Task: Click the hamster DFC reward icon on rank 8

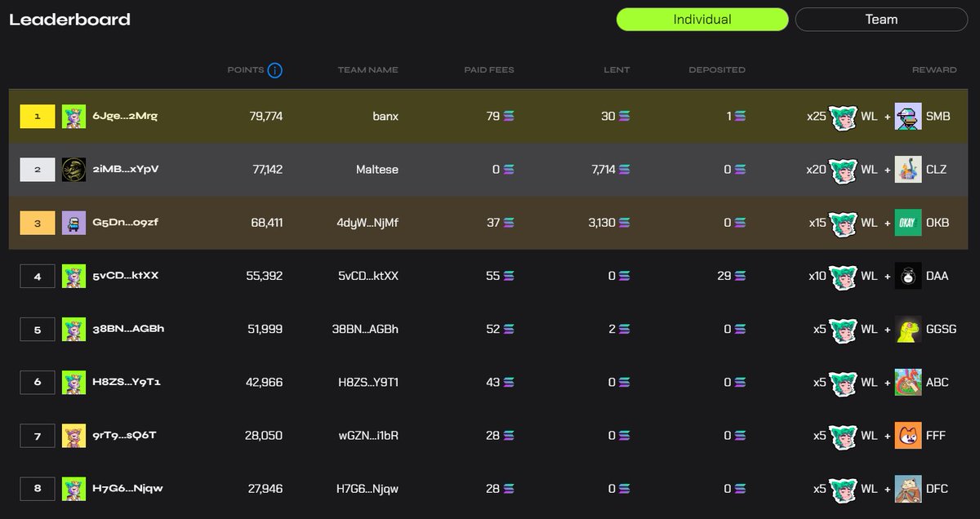Action: [x=909, y=488]
